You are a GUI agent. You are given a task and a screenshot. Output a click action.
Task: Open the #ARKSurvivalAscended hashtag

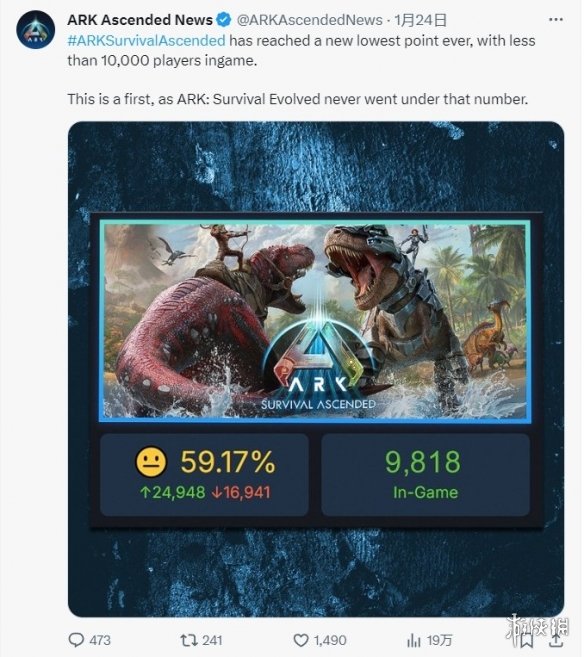146,41
